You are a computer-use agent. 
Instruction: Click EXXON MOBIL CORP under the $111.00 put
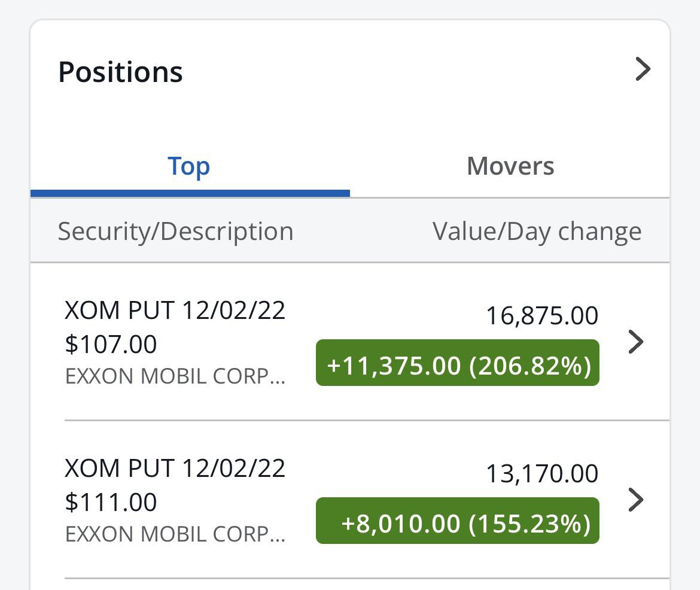(175, 534)
